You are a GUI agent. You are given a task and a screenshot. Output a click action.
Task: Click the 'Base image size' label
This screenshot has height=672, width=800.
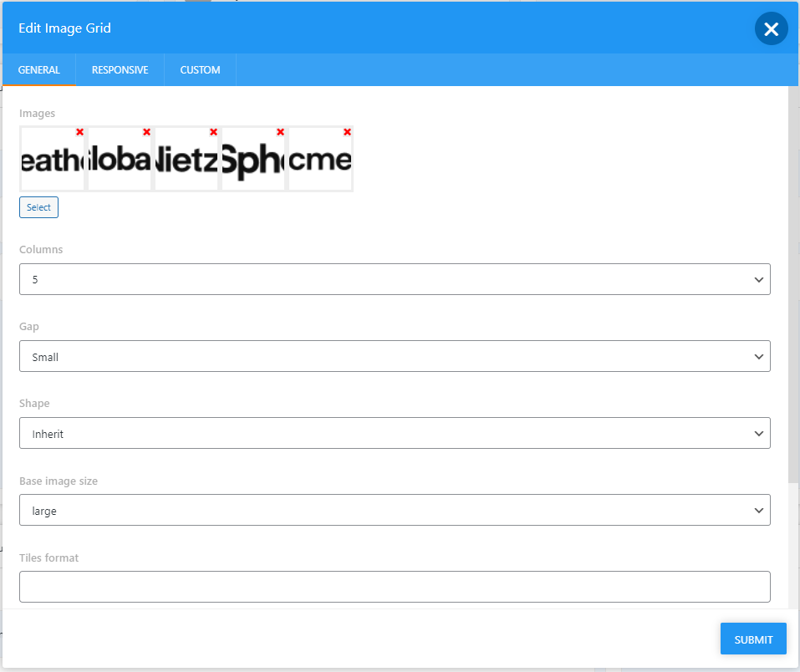click(59, 481)
